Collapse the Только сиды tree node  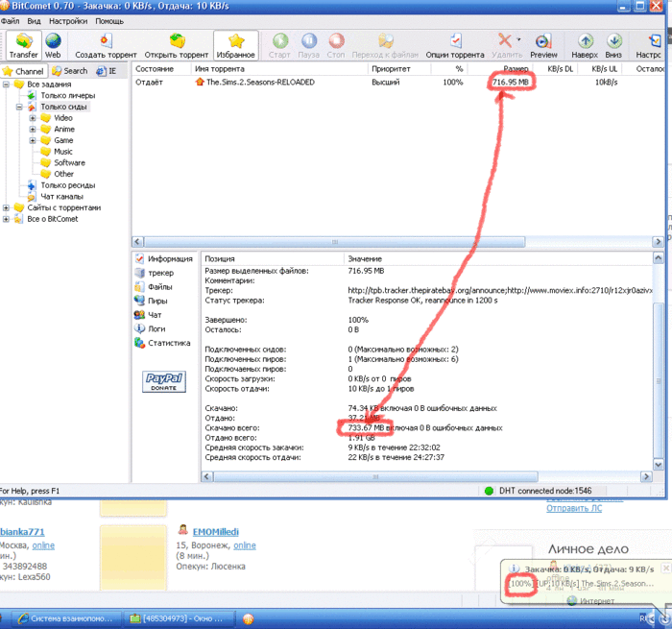pos(19,107)
